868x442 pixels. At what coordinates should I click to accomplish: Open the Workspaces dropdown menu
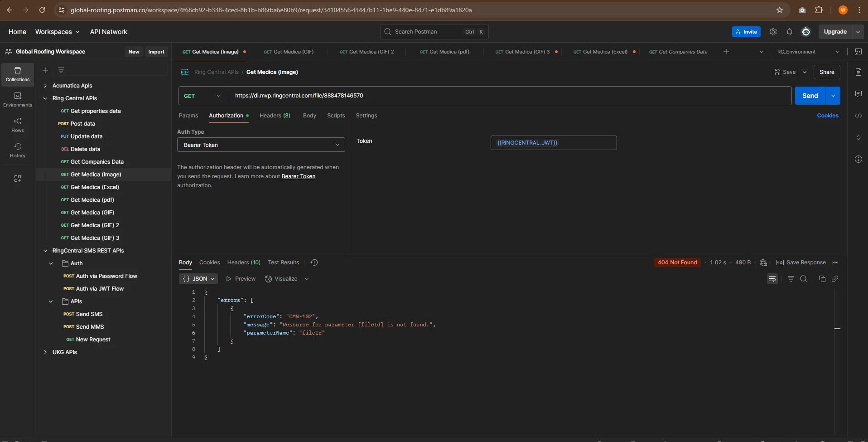click(x=57, y=32)
